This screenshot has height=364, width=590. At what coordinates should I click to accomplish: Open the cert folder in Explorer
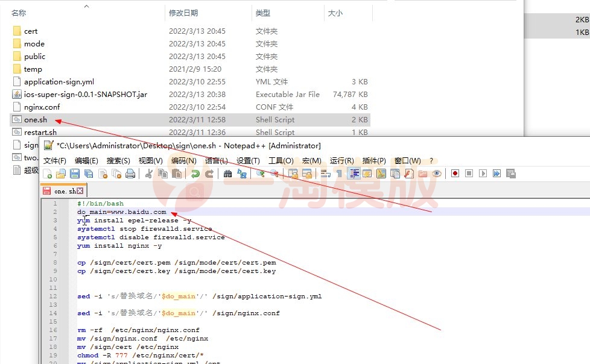(x=30, y=31)
